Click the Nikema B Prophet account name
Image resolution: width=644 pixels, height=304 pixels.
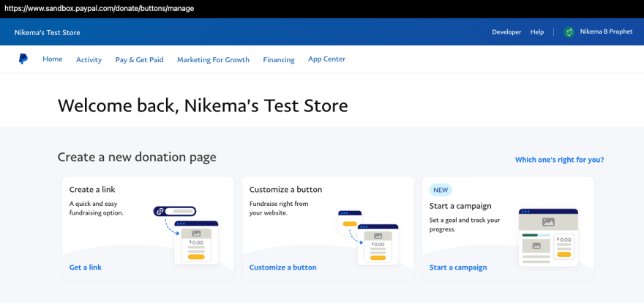pyautogui.click(x=606, y=31)
